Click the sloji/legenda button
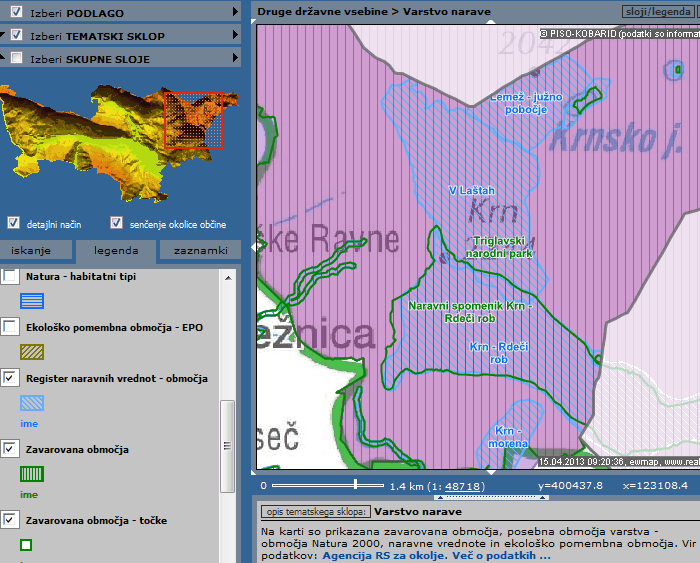 point(659,11)
